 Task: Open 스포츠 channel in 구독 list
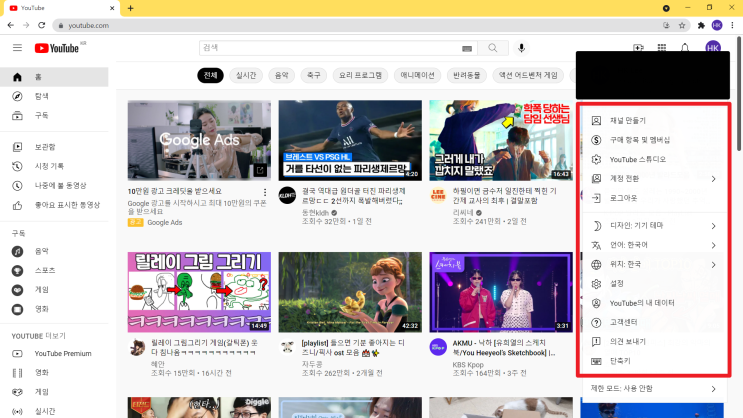54,271
